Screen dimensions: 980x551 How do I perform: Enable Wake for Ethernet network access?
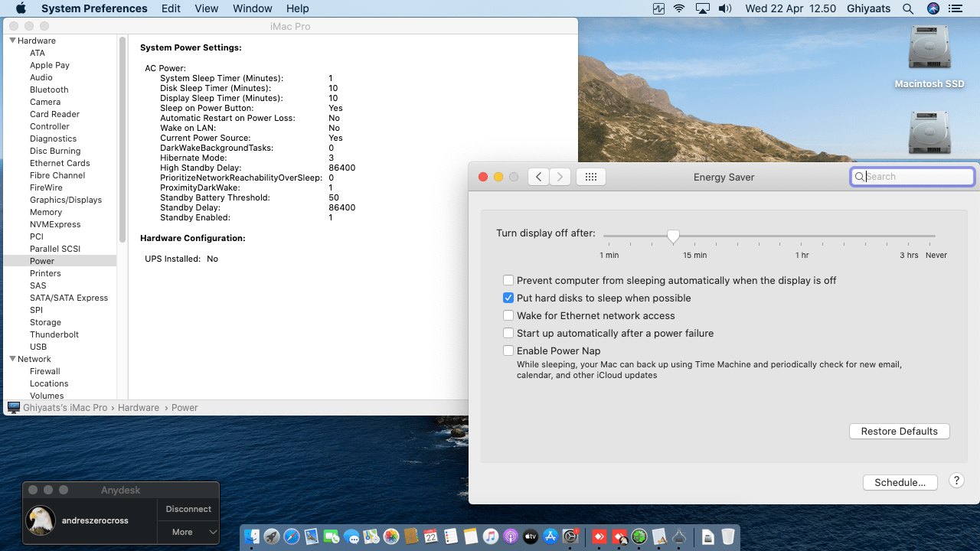click(x=508, y=315)
